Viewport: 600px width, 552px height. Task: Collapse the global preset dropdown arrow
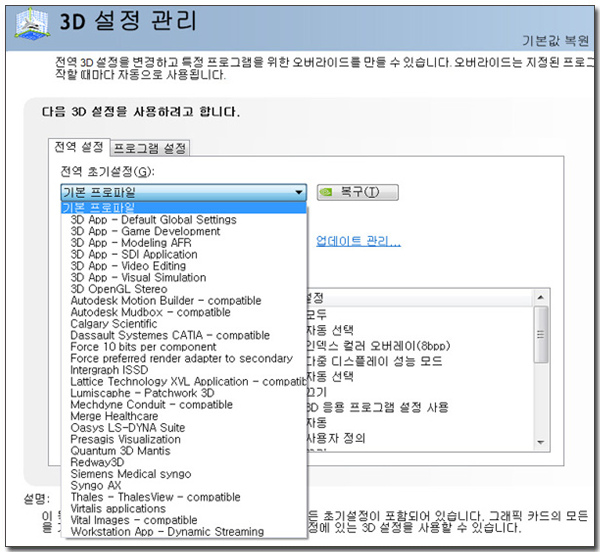[298, 192]
